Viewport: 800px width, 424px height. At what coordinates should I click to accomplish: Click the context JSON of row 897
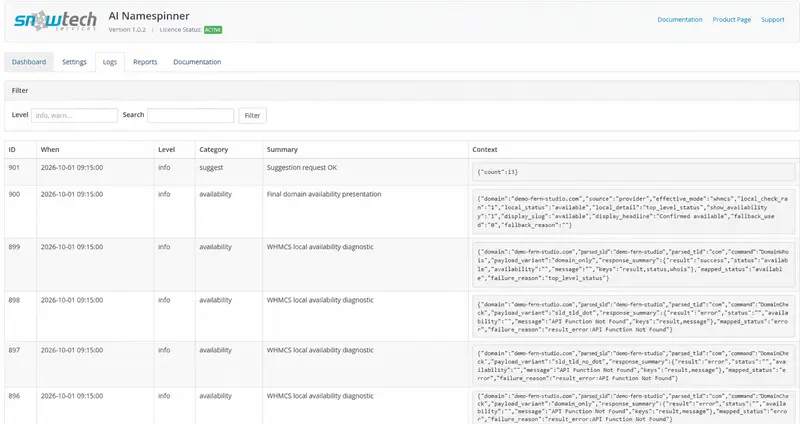pyautogui.click(x=634, y=365)
